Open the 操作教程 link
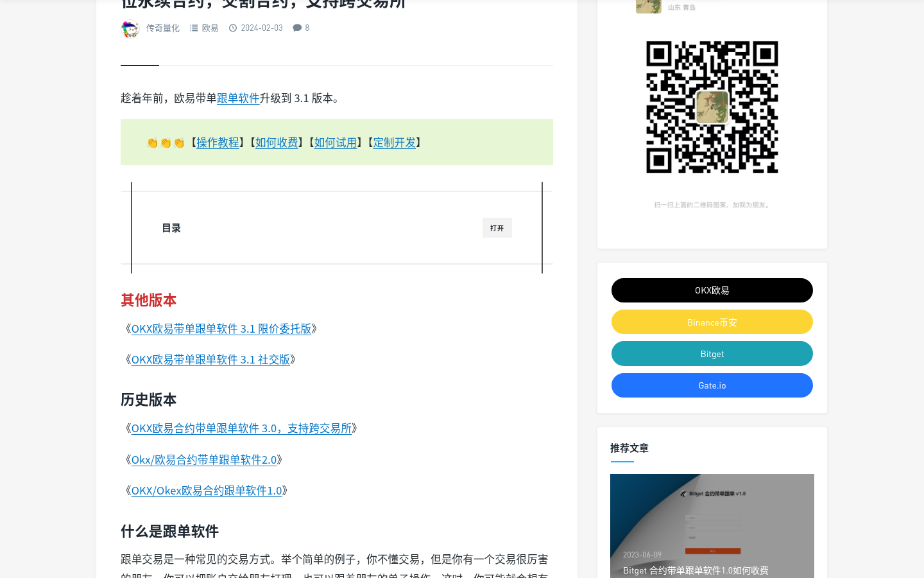Image resolution: width=924 pixels, height=578 pixels. coord(218,143)
